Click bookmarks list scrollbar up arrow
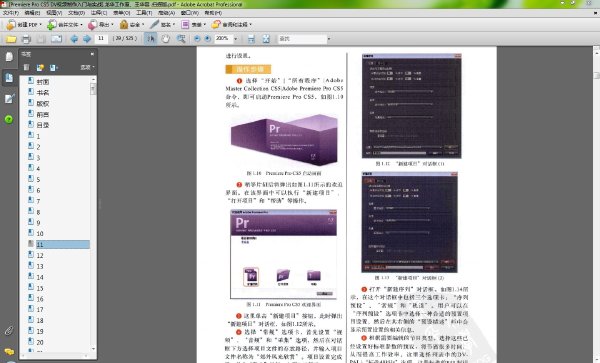Image resolution: width=600 pixels, height=363 pixels. coord(93,79)
